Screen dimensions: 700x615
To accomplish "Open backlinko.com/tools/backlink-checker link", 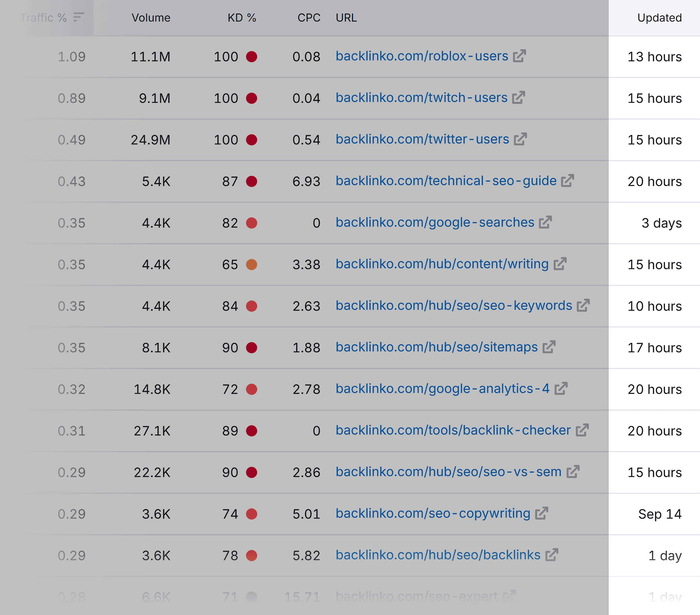I will 453,430.
